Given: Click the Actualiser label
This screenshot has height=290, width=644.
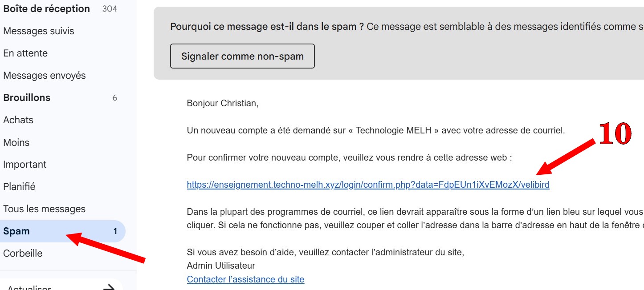Looking at the screenshot, I should (x=29, y=287).
